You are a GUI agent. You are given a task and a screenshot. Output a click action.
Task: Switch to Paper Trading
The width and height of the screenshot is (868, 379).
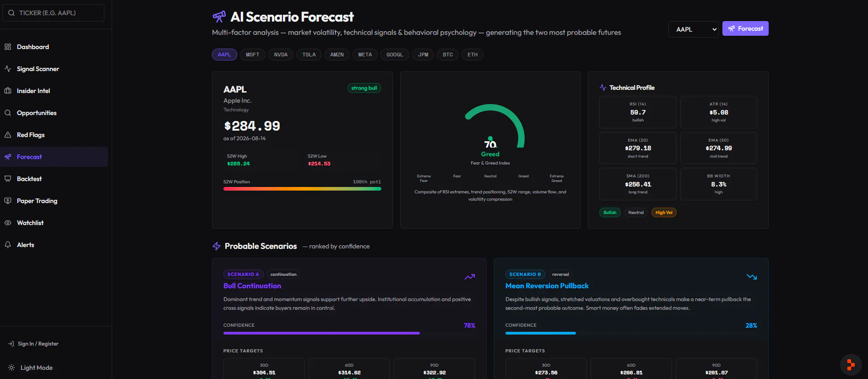tap(54, 201)
